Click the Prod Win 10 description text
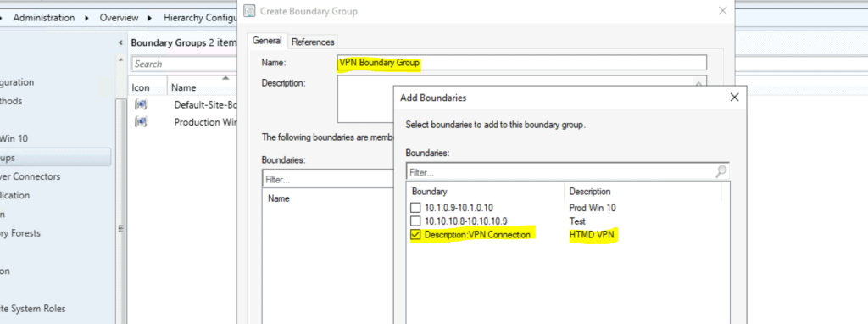 pyautogui.click(x=593, y=209)
